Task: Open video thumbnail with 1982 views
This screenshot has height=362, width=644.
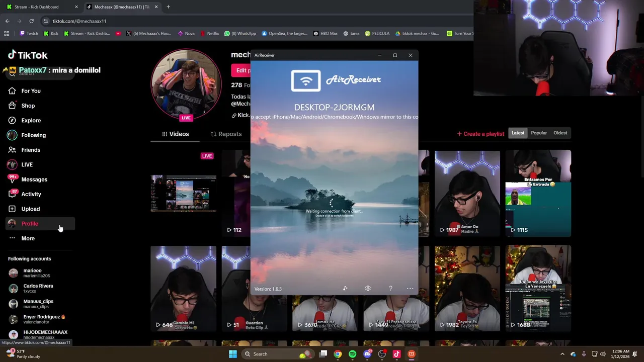Action: click(x=467, y=289)
